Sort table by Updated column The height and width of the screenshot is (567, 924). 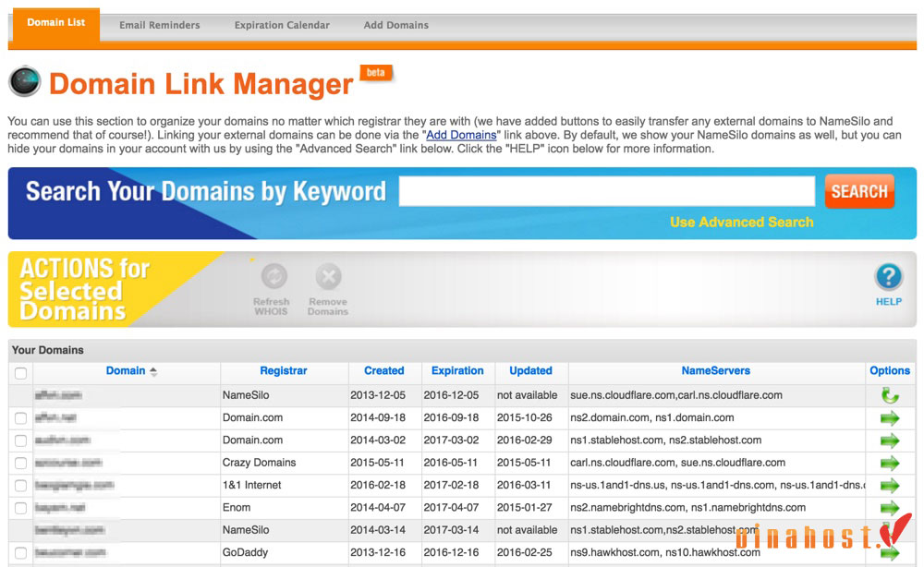[531, 371]
